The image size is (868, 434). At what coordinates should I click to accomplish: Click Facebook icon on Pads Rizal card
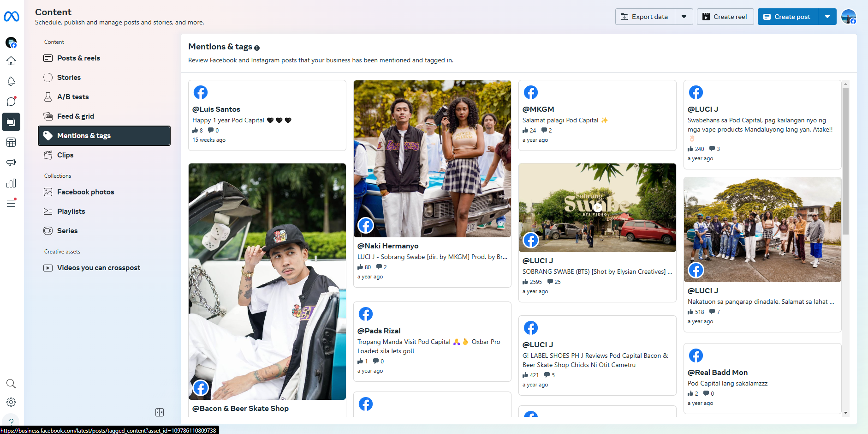(366, 314)
